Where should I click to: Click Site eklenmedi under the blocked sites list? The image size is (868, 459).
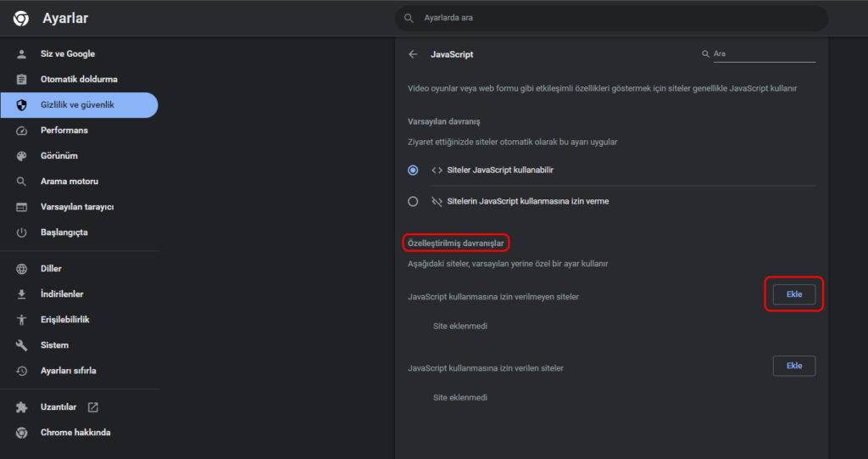pyautogui.click(x=460, y=327)
